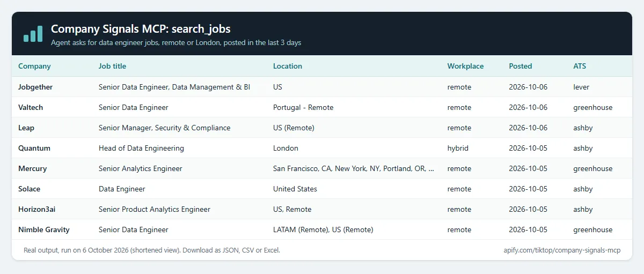
Task: Click Nimble Gravity's Senior Data Engineer title
Action: pos(134,229)
